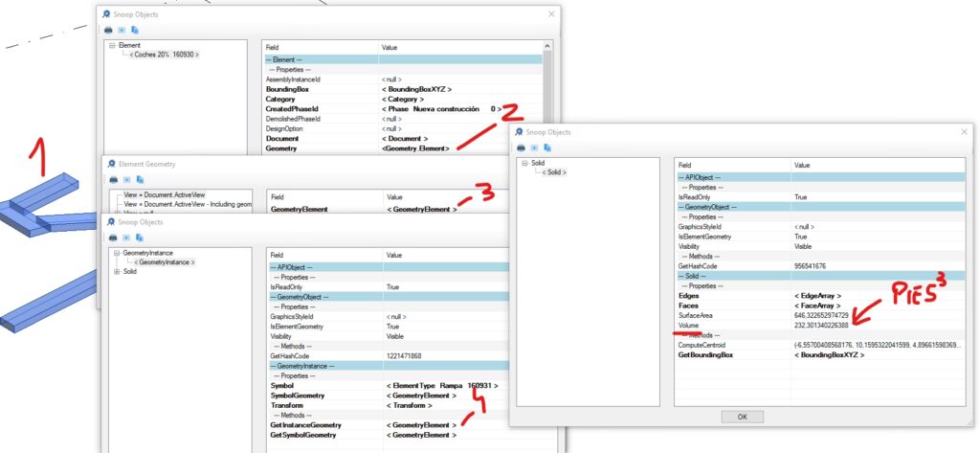The height and width of the screenshot is (453, 980).
Task: Click Print icon in Element Geometry window
Action: 114,179
